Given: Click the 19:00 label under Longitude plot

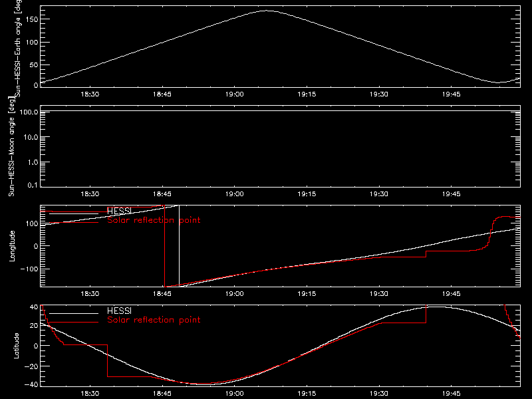Looking at the screenshot, I should point(235,294).
